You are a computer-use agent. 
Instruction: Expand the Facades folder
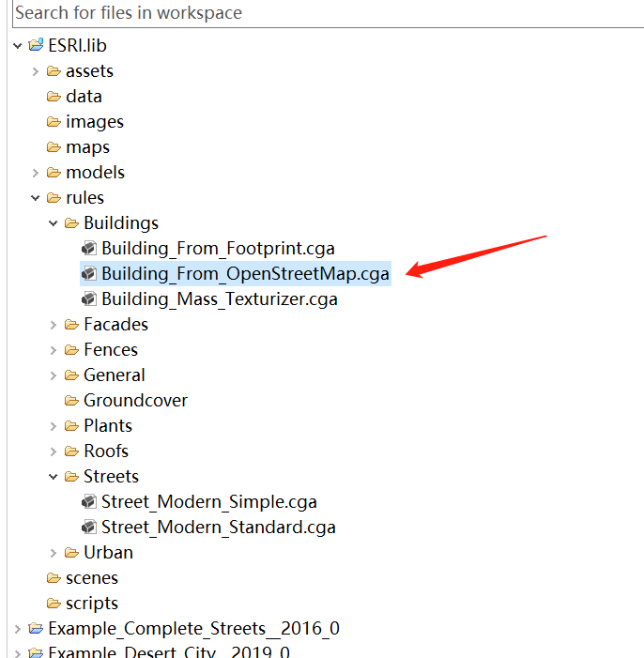53,325
